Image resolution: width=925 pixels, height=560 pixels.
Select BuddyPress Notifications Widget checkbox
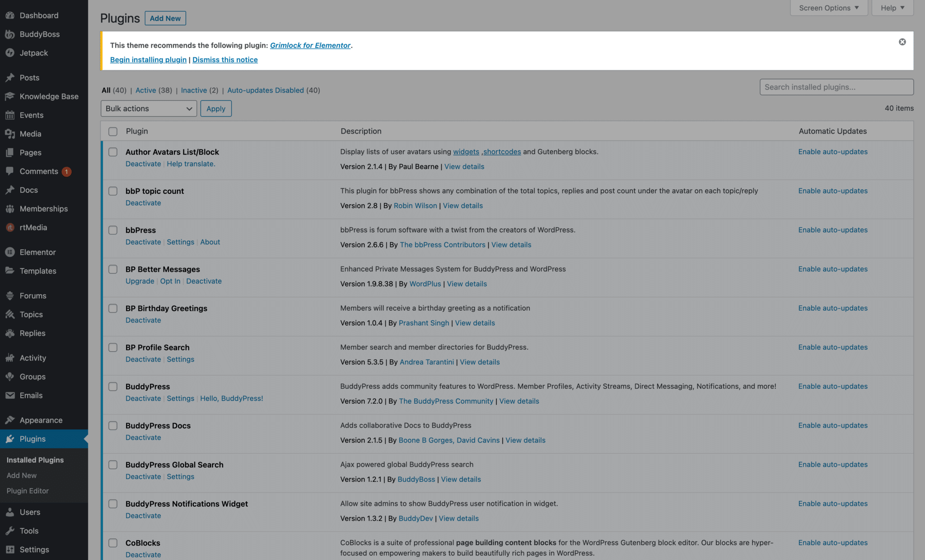(113, 504)
